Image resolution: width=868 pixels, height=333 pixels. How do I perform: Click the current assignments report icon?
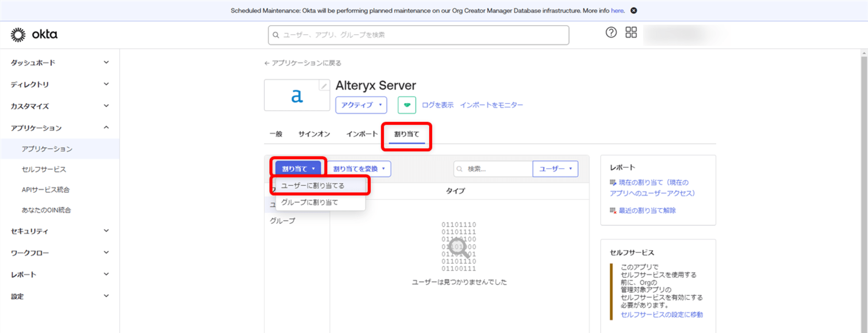613,183
